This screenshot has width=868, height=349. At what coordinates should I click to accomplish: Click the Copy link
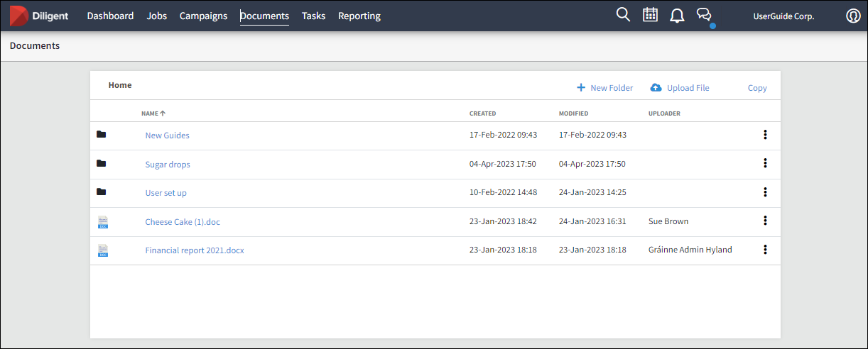tap(757, 88)
